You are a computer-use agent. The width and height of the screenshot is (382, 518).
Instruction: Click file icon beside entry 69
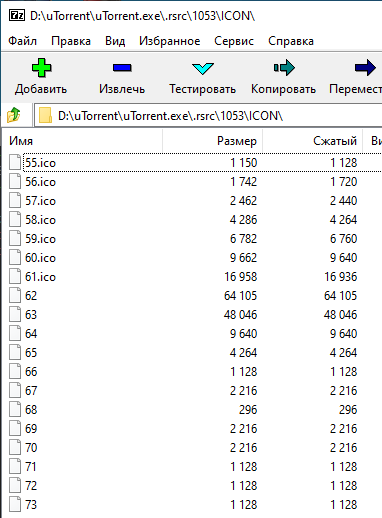click(15, 428)
